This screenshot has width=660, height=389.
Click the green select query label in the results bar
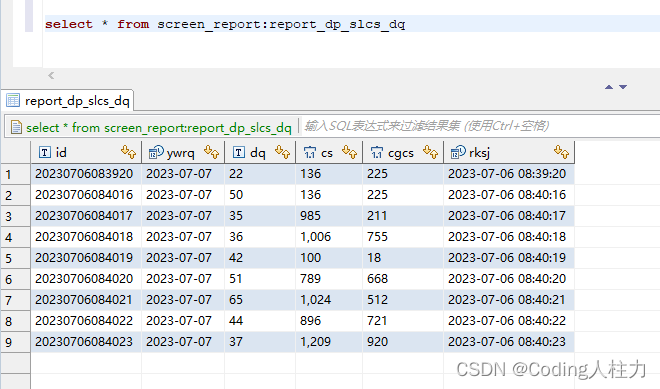pos(158,127)
